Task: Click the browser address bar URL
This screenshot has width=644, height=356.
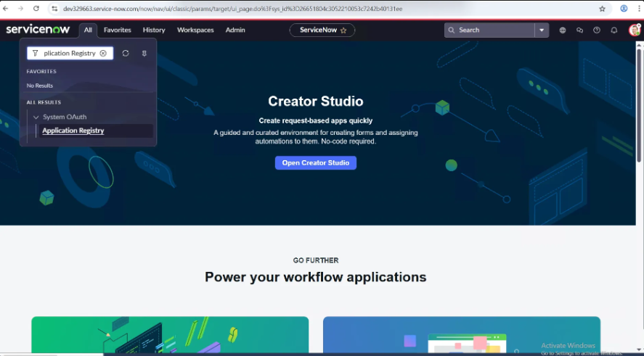Action: (x=233, y=9)
